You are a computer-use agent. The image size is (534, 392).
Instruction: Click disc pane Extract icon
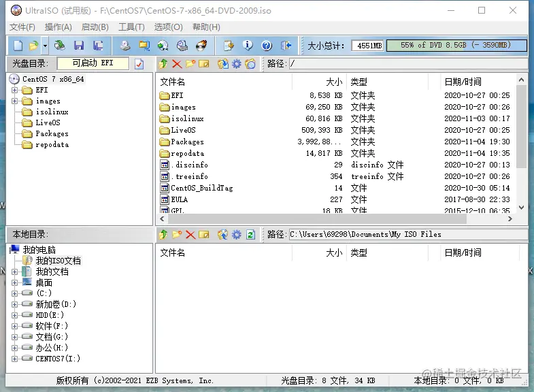point(223,64)
